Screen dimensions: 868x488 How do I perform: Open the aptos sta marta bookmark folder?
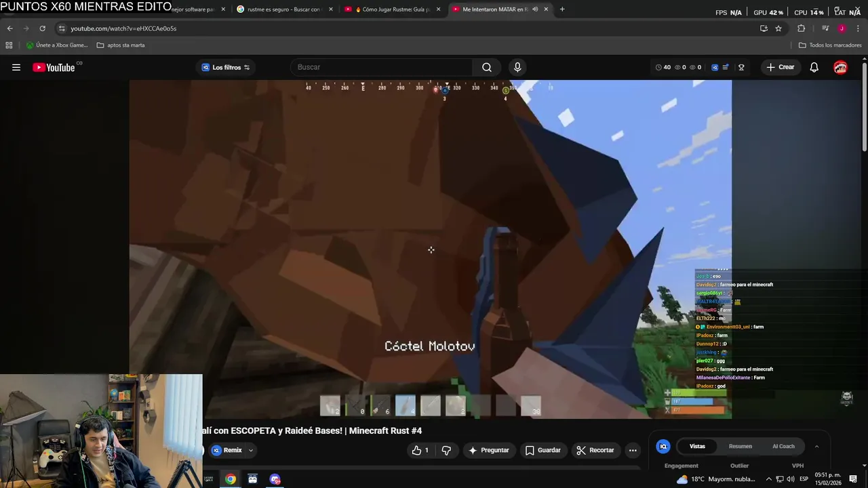tap(121, 45)
